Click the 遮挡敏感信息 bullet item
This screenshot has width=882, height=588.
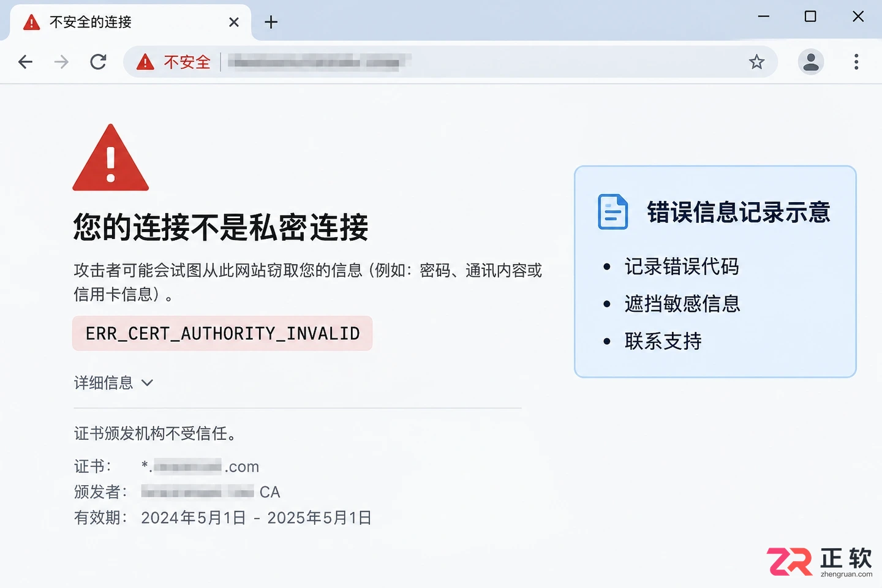682,304
